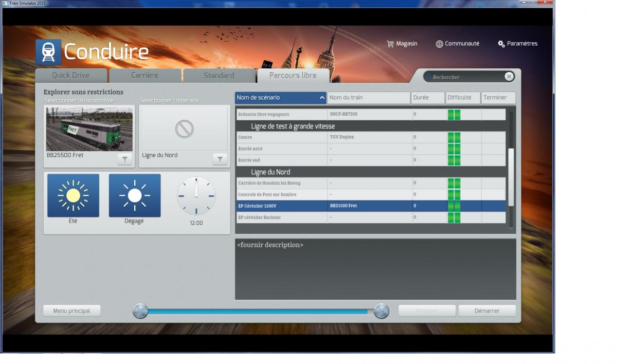This screenshot has width=617, height=364.
Task: Click the BB25500 Fret locomotive thumbnail
Action: [x=89, y=129]
